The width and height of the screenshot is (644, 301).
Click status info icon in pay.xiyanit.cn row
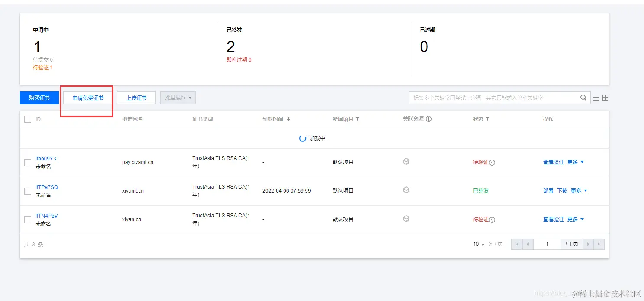(492, 163)
